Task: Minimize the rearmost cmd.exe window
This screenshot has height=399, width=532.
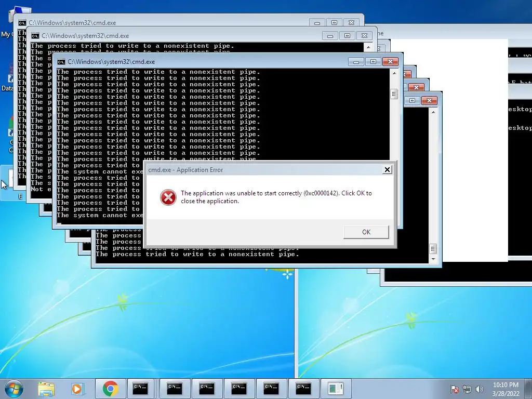Action: coord(317,23)
